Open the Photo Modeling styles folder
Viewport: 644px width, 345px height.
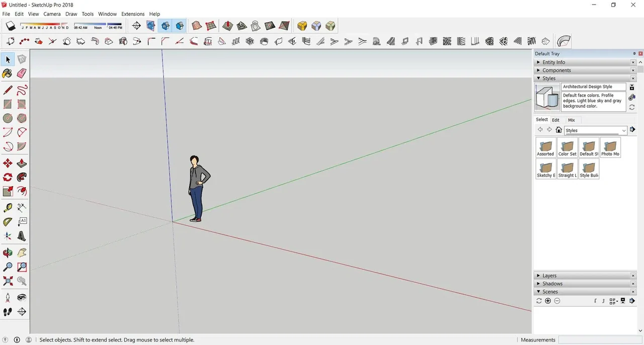pos(610,147)
